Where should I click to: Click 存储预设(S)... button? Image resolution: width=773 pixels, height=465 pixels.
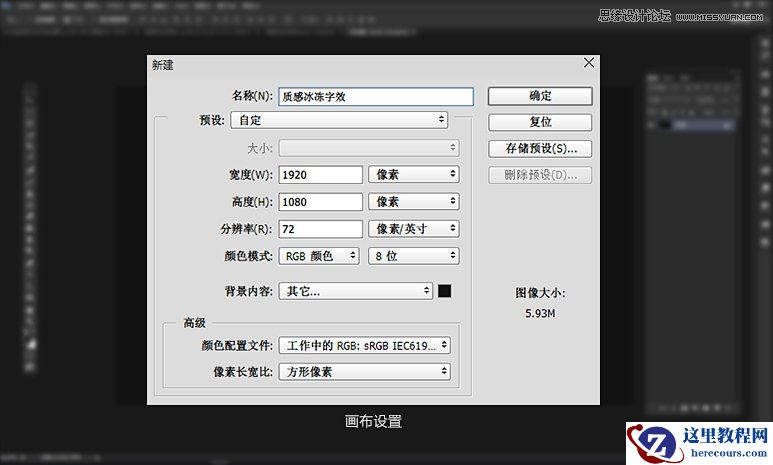coord(540,148)
